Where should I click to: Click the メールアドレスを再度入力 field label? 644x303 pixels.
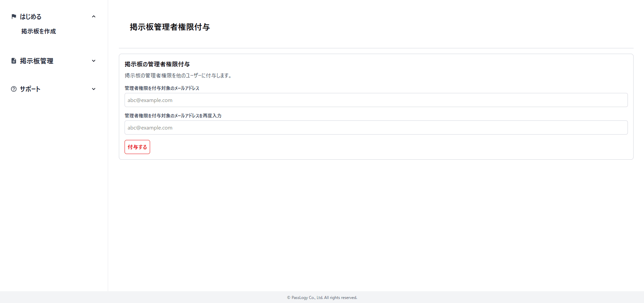pyautogui.click(x=173, y=116)
